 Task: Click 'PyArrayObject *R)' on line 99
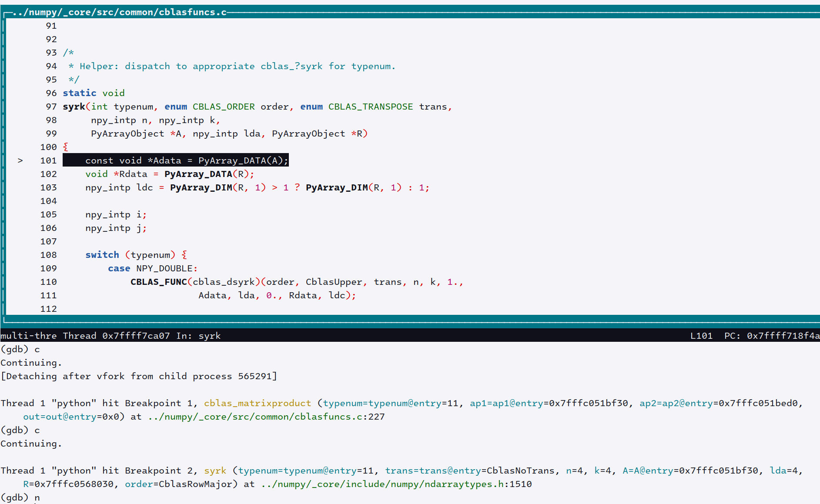click(x=320, y=134)
